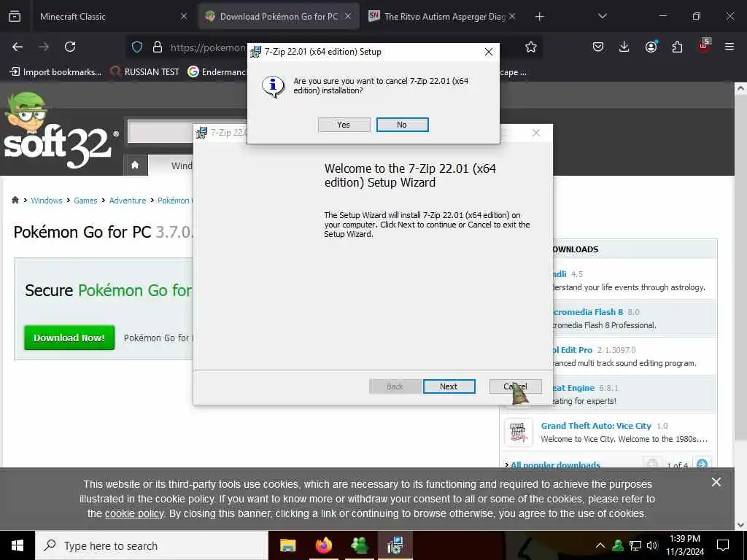
Task: Open Firefox from the taskbar
Action: tap(324, 545)
